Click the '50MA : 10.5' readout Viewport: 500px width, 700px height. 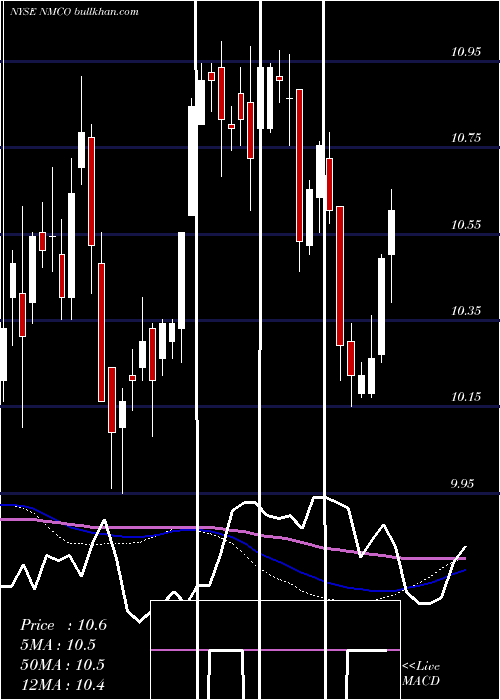[62, 664]
